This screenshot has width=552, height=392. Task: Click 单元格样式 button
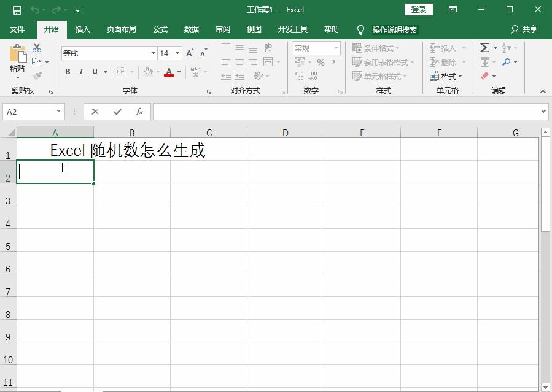pyautogui.click(x=380, y=76)
